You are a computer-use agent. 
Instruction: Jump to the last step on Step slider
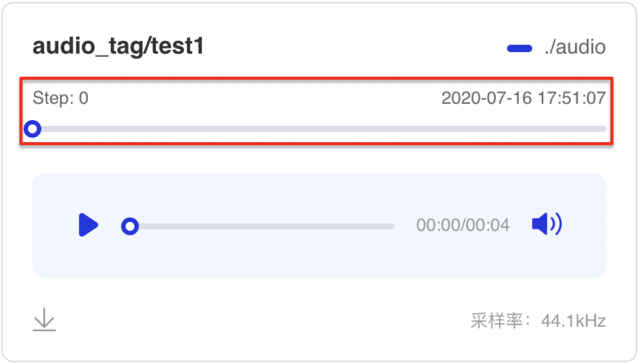tap(603, 129)
